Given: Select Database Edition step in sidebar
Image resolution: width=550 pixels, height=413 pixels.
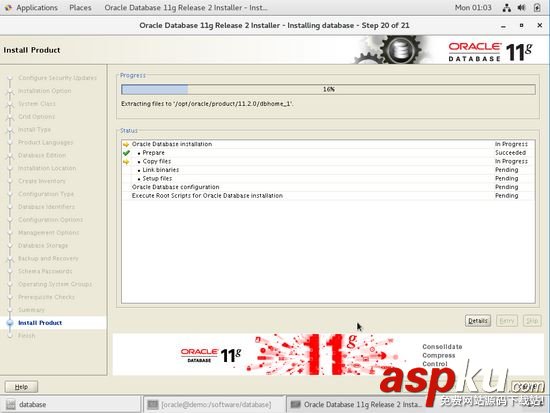Looking at the screenshot, I should tap(42, 155).
